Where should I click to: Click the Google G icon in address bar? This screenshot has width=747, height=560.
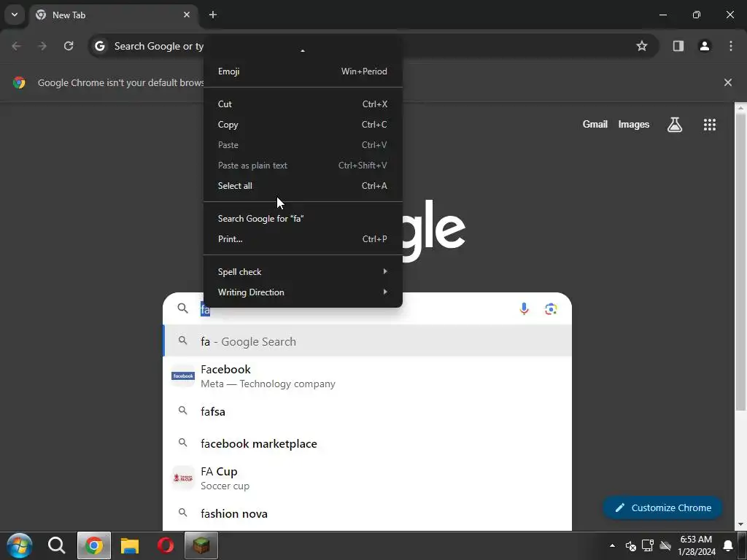pyautogui.click(x=99, y=46)
